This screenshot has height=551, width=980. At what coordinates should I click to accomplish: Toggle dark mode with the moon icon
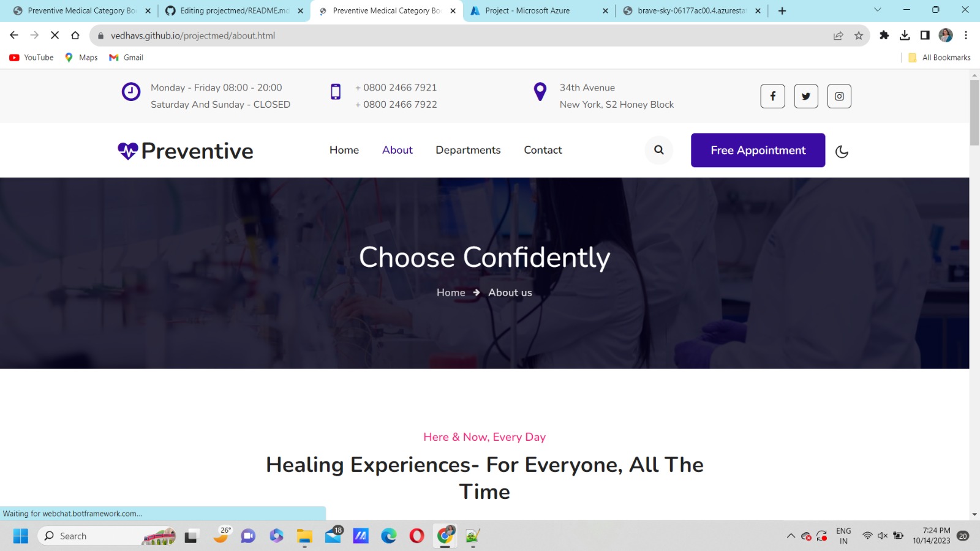(x=842, y=151)
